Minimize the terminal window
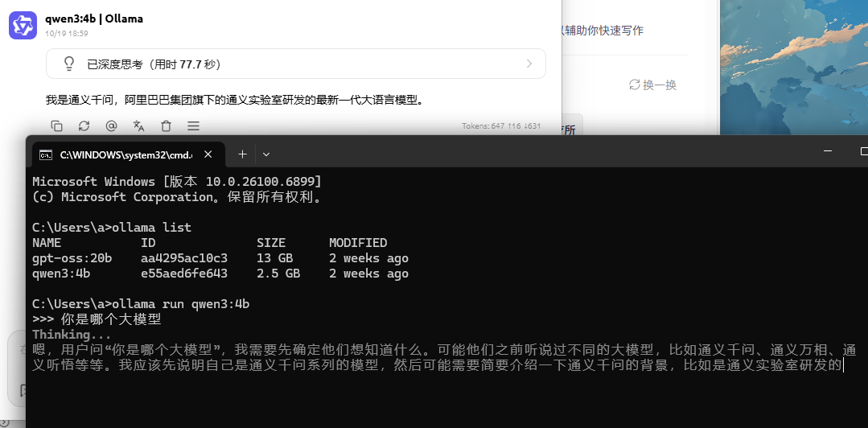Viewport: 868px width, 428px height. pos(828,151)
